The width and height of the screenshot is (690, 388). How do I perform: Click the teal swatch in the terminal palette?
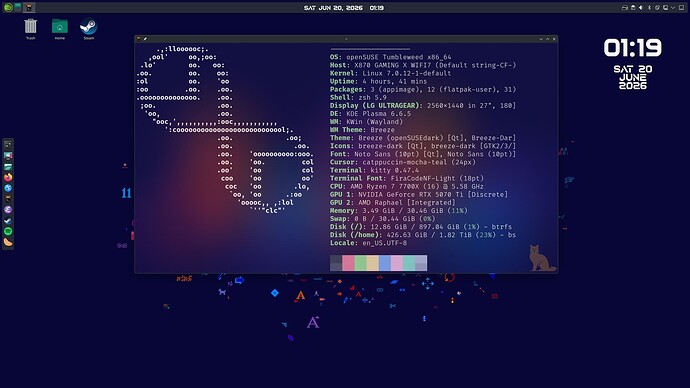pos(409,263)
